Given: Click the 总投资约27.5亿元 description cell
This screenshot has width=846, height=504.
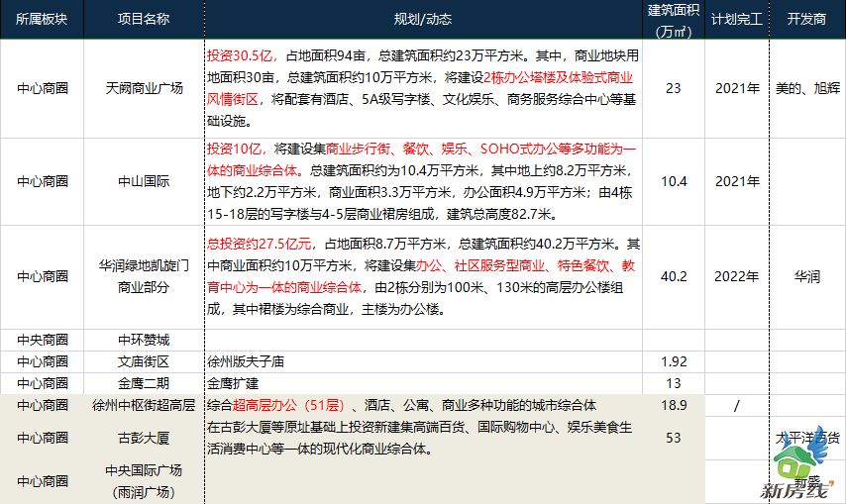Looking at the screenshot, I should pos(423,276).
